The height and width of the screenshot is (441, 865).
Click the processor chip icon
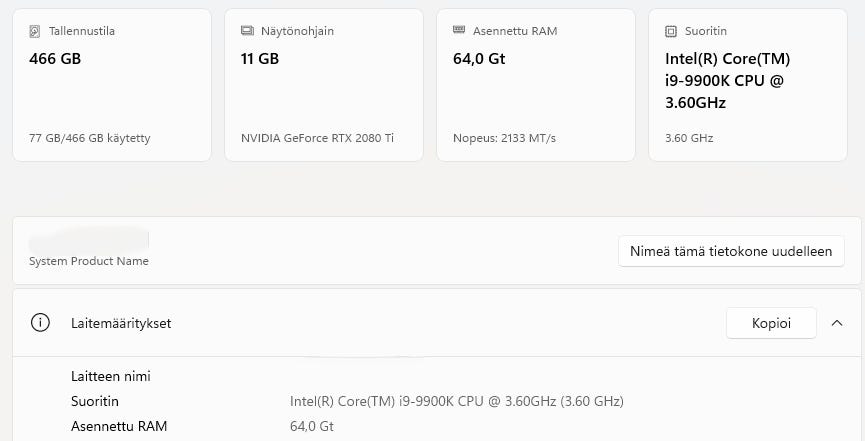coord(671,31)
